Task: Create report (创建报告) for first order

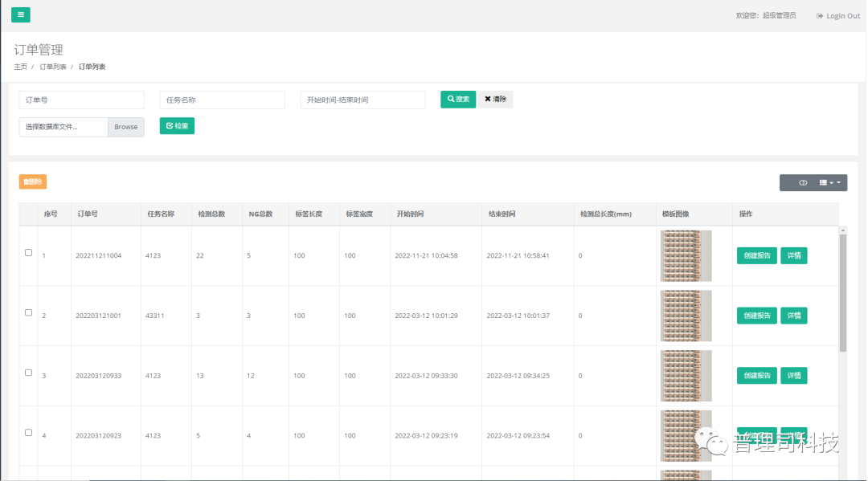Action: pos(756,256)
